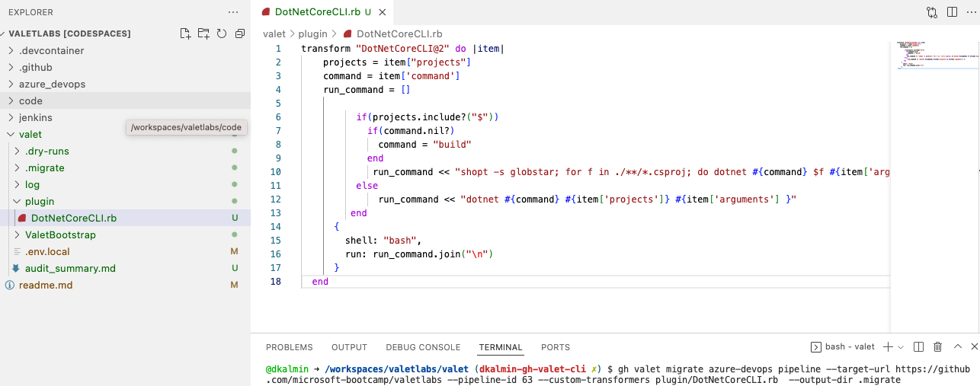Open the terminal launch profile dropdown arrow
This screenshot has width=980, height=386.
pyautogui.click(x=901, y=347)
